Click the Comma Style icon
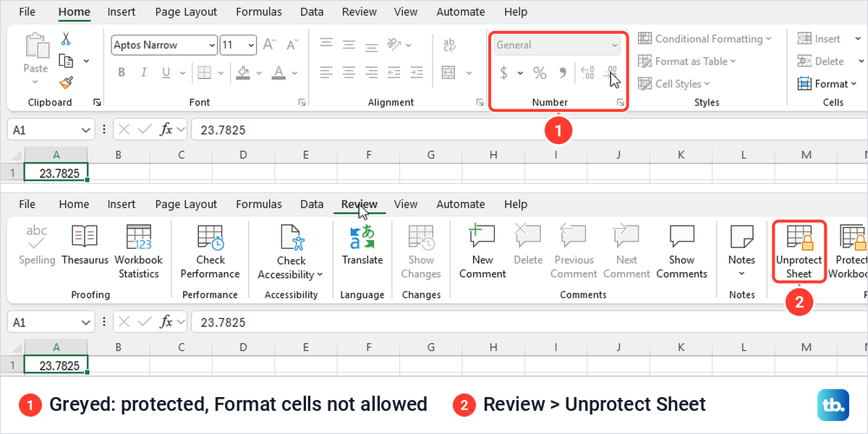This screenshot has height=434, width=868. (562, 72)
